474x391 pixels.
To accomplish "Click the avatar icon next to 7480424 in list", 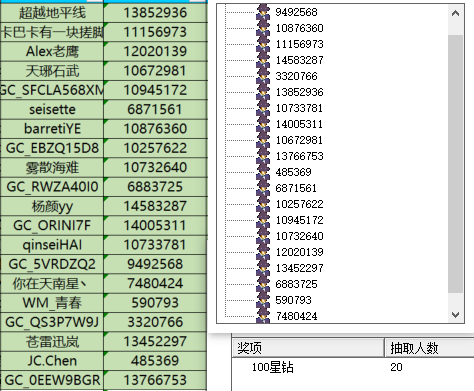I will click(263, 316).
